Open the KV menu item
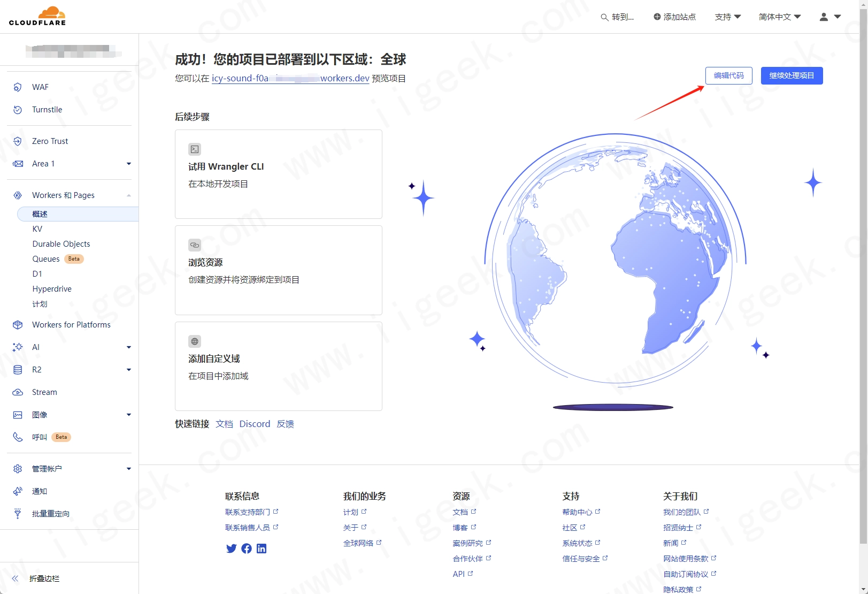Screen dimensions: 868x594 click(x=37, y=229)
